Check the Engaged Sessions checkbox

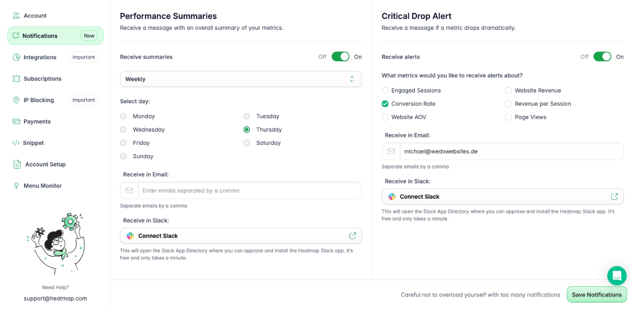coord(385,91)
